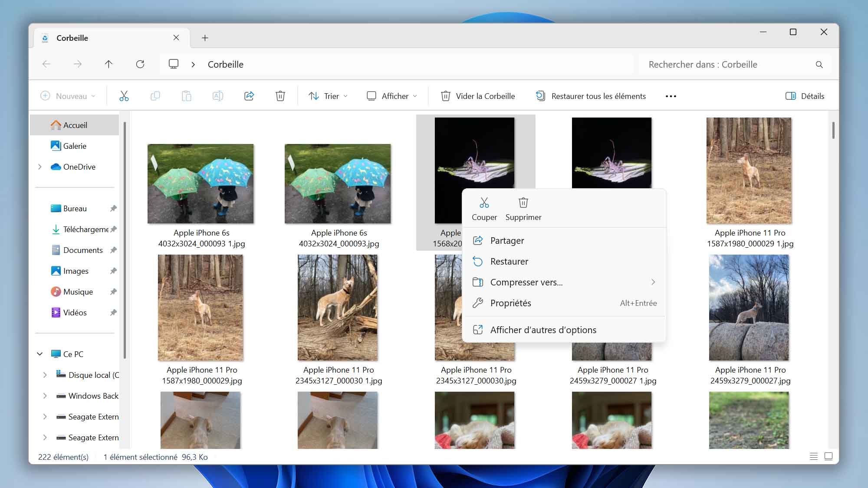Toggle the Détails pane

click(805, 96)
